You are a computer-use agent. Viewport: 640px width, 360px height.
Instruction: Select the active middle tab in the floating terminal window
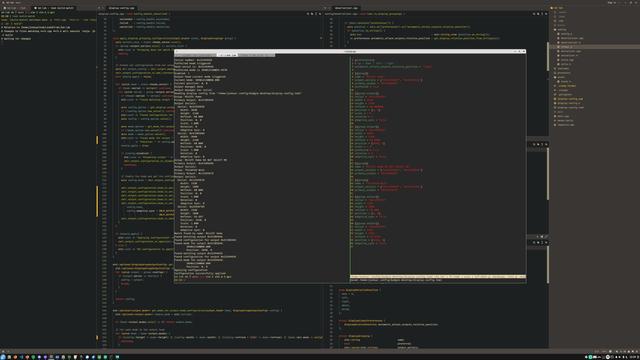point(228,55)
